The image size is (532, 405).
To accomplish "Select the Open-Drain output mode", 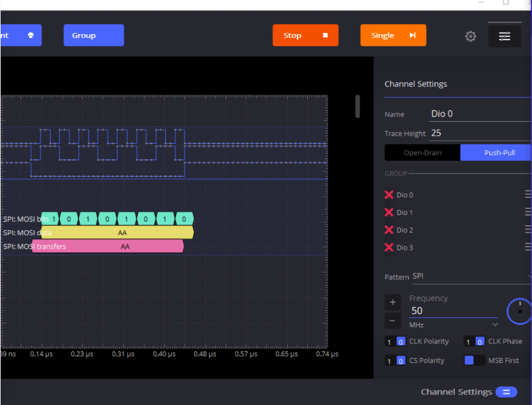I will (422, 153).
